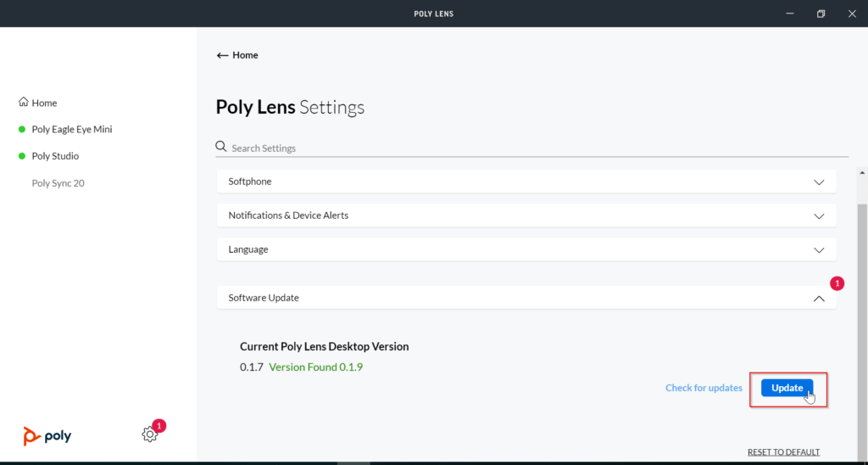This screenshot has height=465, width=868.
Task: Click the red notification badge on Software Update
Action: [x=837, y=283]
